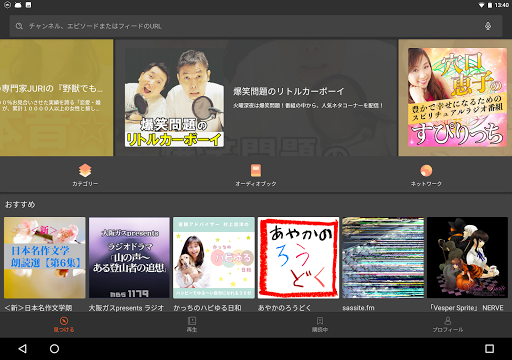
Task: Open the sassite.fm podcast cover
Action: 383,258
